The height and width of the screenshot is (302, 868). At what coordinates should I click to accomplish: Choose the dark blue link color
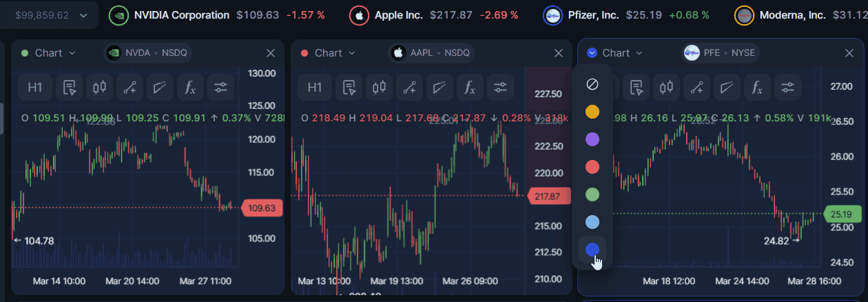coord(592,250)
